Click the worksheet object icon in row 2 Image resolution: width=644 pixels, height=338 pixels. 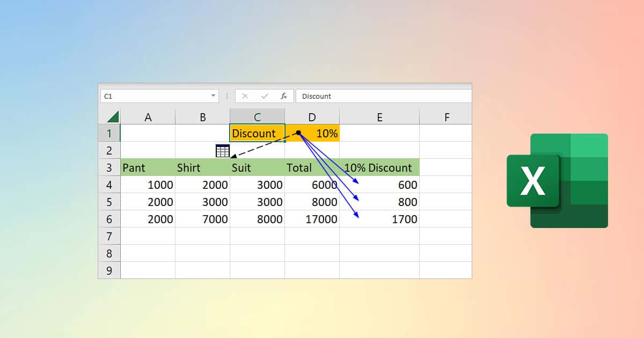pos(222,151)
